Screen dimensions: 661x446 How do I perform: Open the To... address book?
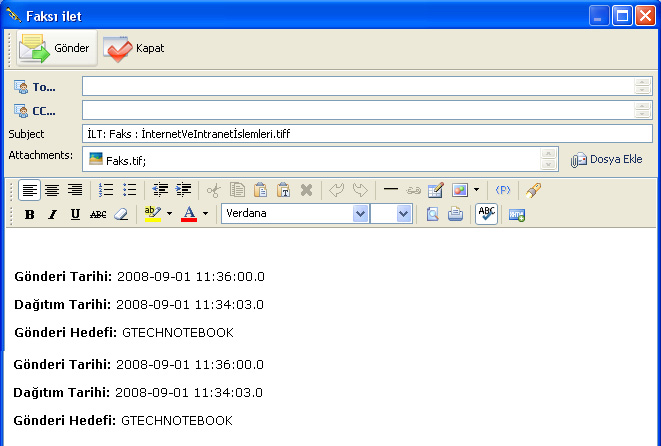click(36, 87)
